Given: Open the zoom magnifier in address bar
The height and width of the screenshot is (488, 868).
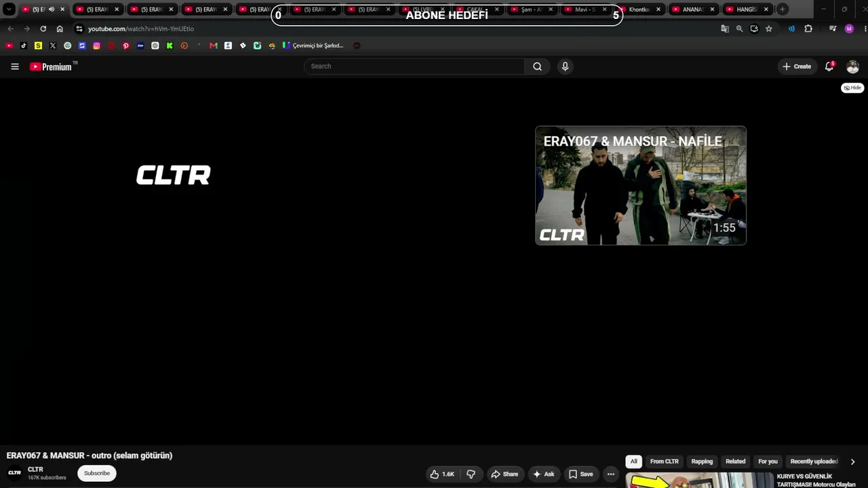Looking at the screenshot, I should pos(740,29).
